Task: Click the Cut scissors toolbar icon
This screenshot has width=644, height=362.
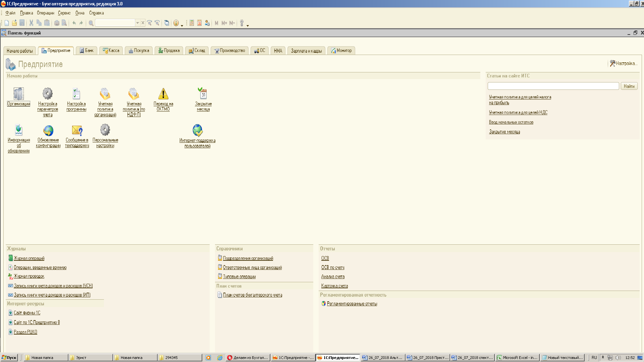Action: click(x=31, y=23)
